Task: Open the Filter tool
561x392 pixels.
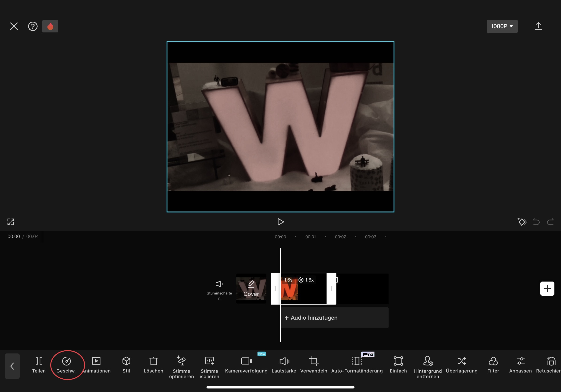Action: (x=493, y=365)
